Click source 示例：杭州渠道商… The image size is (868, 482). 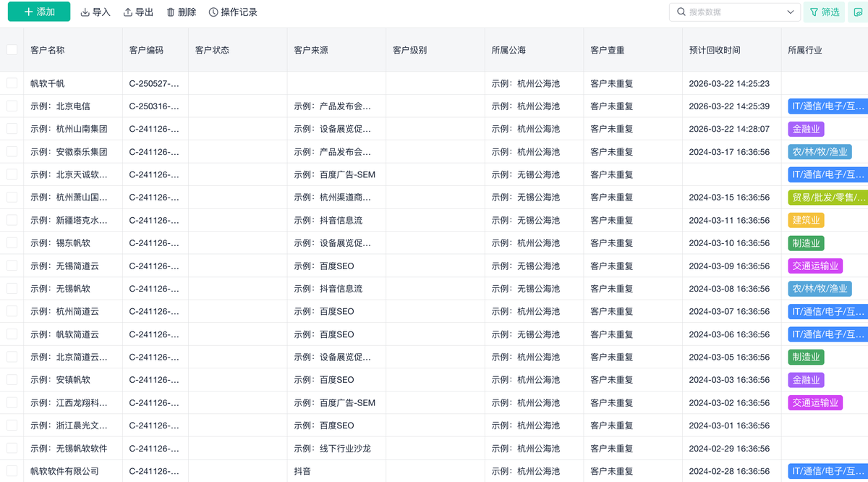tap(333, 197)
